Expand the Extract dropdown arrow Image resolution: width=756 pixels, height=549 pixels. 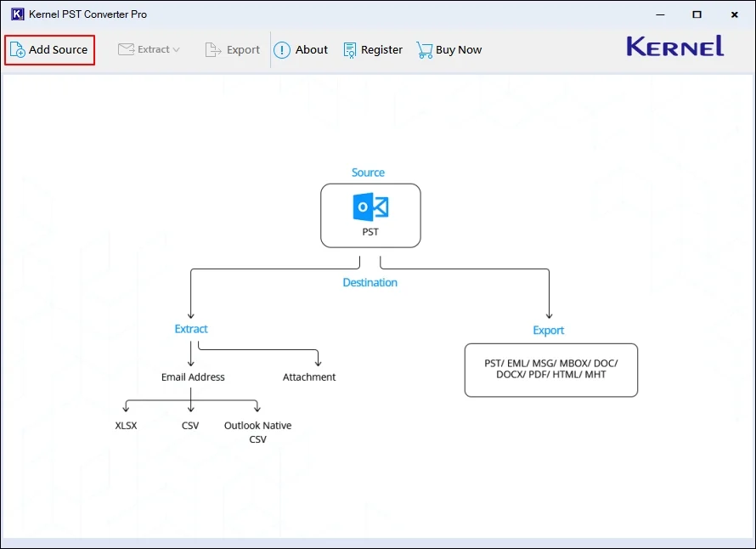[x=176, y=50]
